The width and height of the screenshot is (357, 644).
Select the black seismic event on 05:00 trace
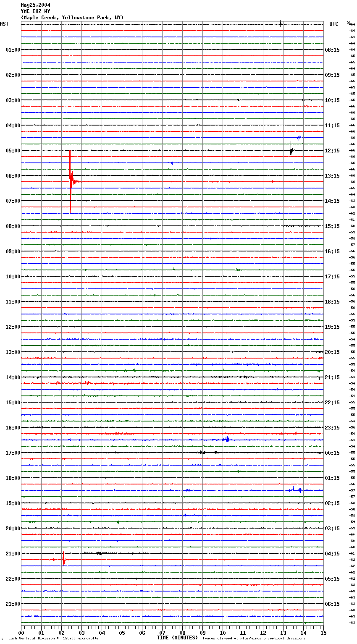291,149
